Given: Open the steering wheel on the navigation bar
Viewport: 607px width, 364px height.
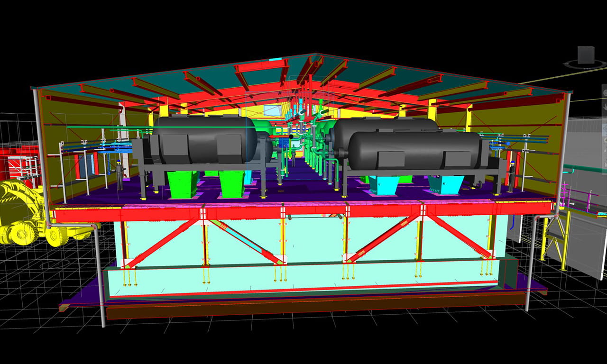Looking at the screenshot, I should coord(605,92).
